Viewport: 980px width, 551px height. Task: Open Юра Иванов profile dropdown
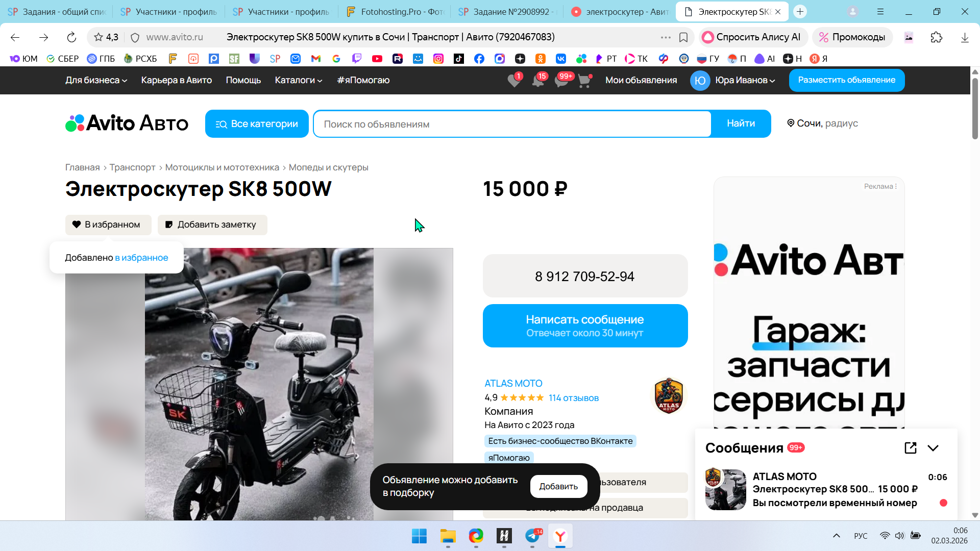click(x=745, y=80)
